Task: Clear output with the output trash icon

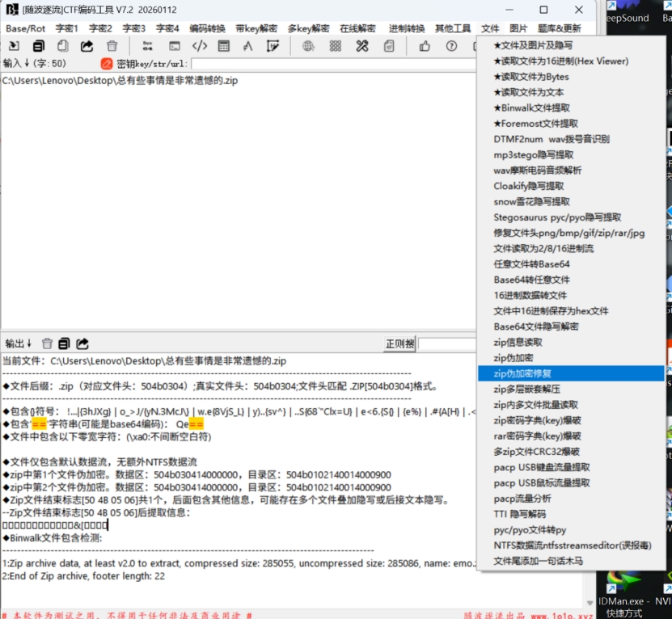Action: coord(47,343)
